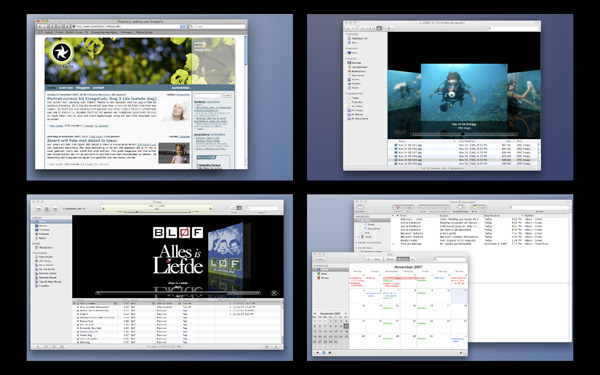Viewport: 600px width, 375px height.
Task: Click the iTunes play/pause button
Action: pyautogui.click(x=47, y=209)
